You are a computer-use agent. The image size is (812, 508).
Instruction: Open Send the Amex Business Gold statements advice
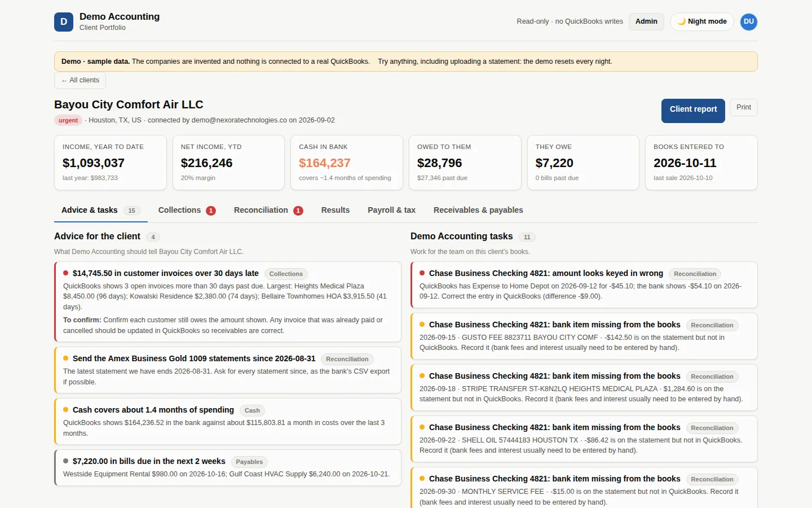(194, 358)
